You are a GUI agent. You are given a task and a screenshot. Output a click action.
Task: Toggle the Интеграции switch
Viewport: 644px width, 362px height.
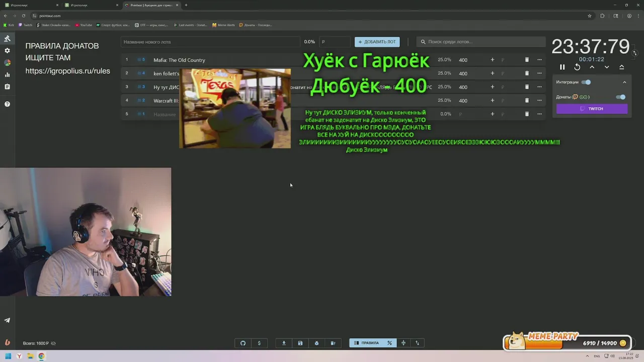click(586, 82)
